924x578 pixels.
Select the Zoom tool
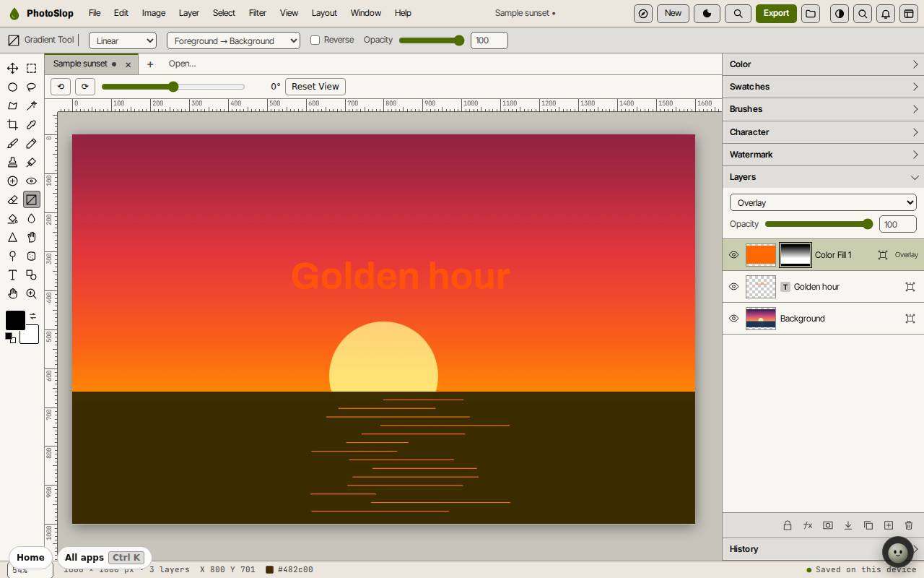31,293
